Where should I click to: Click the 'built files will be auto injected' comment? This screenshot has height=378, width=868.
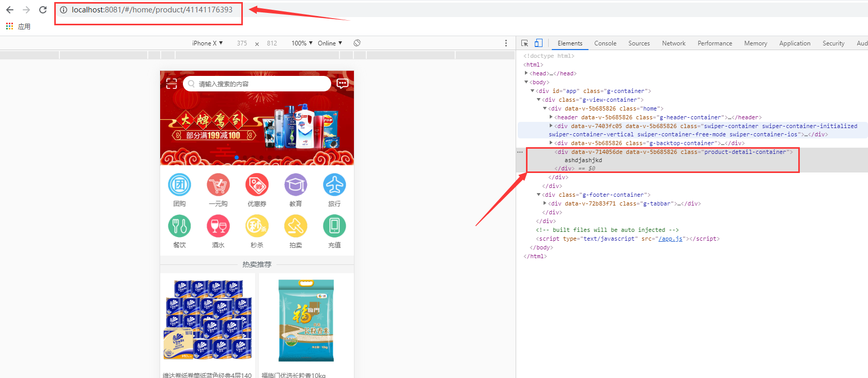607,230
